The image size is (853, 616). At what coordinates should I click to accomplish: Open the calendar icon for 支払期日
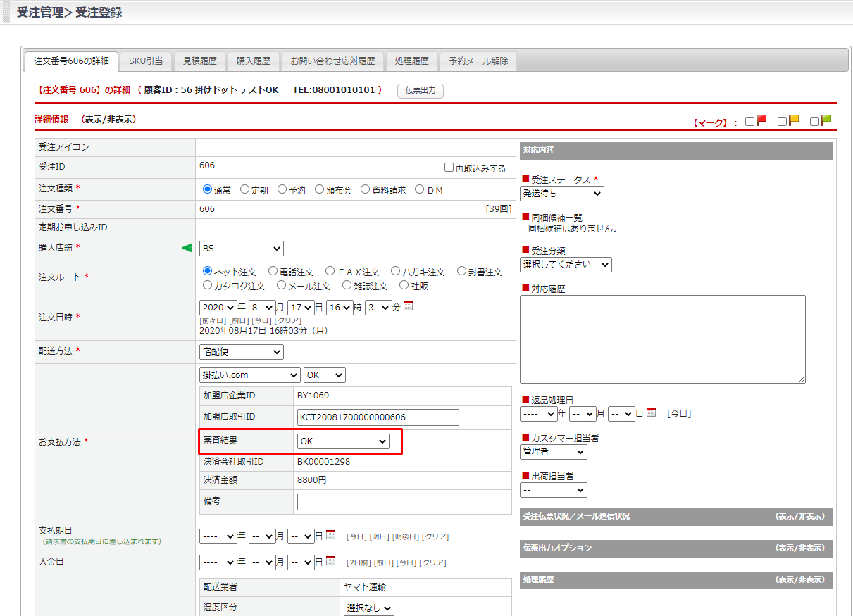tap(331, 535)
